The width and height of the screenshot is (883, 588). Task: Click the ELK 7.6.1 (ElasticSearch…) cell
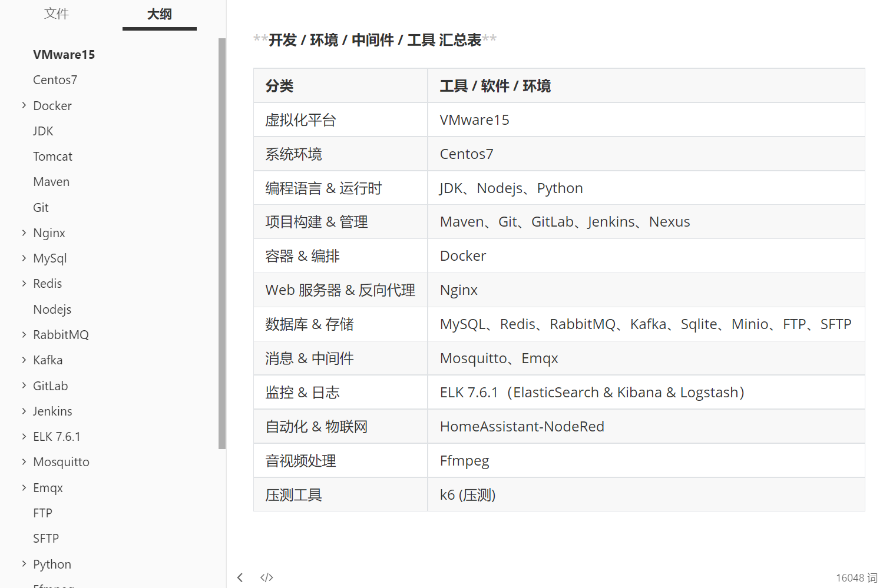pos(646,393)
